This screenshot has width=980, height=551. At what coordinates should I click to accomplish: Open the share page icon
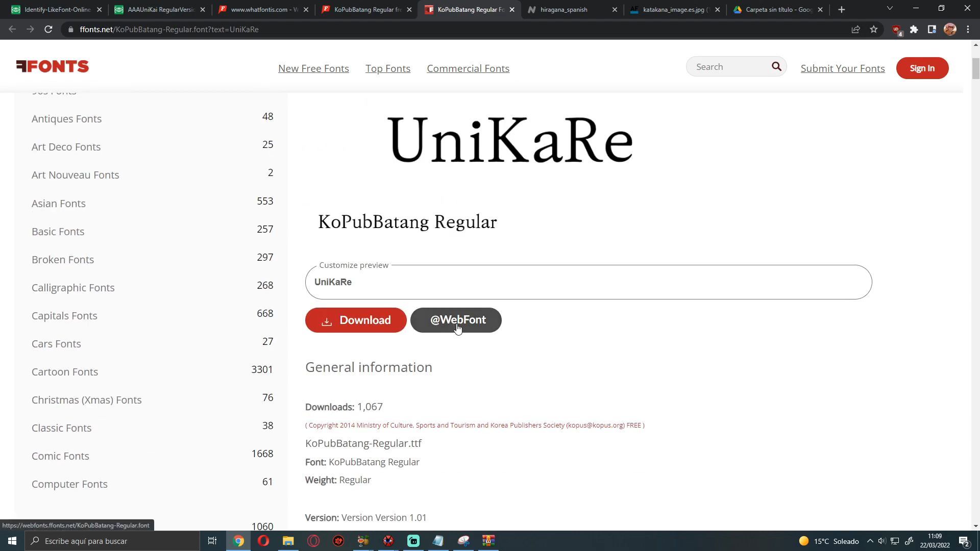pyautogui.click(x=856, y=30)
